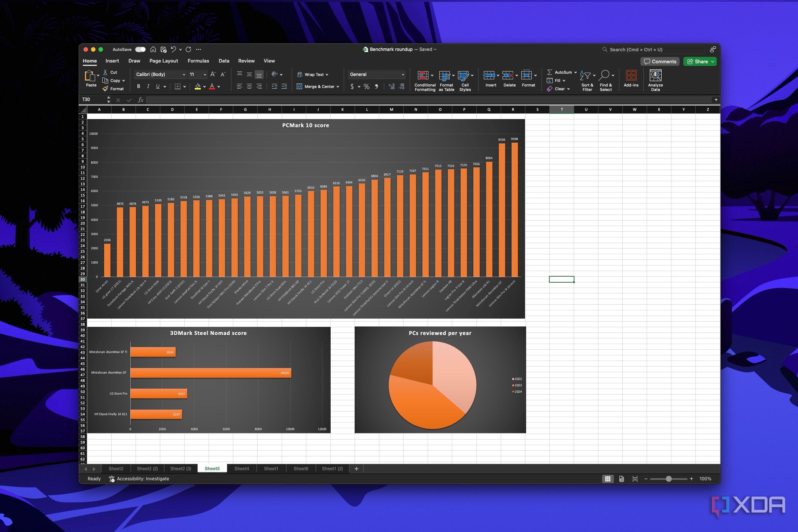Add a new sheet with plus button
This screenshot has width=798, height=532.
[356, 468]
